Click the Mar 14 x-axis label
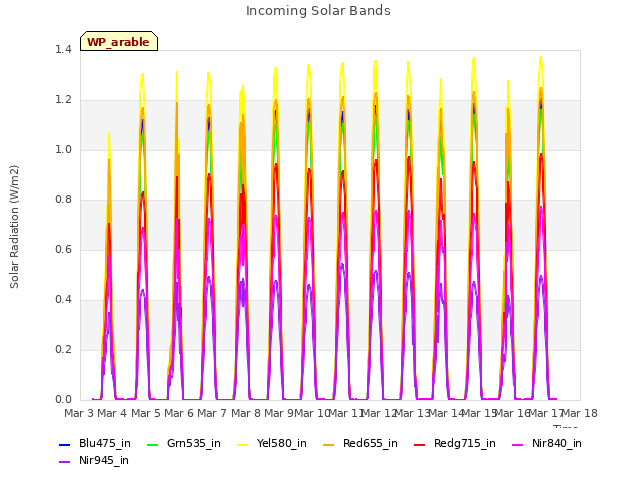The width and height of the screenshot is (640, 480). [x=447, y=413]
